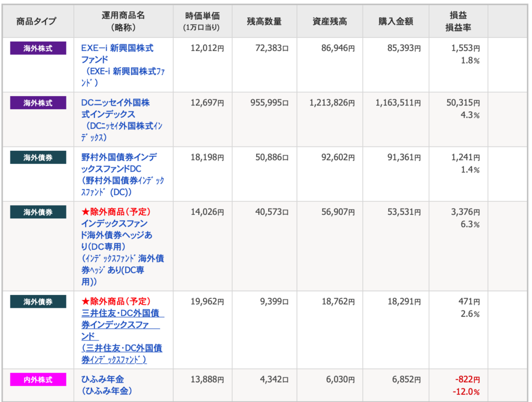Select the unit price 12,697円
This screenshot has height=402, width=532.
207,103
